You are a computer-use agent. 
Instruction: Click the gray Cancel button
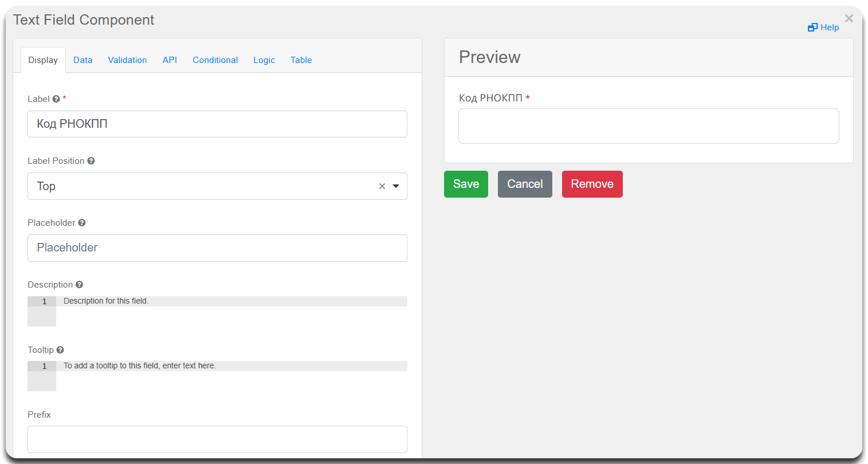click(x=525, y=184)
